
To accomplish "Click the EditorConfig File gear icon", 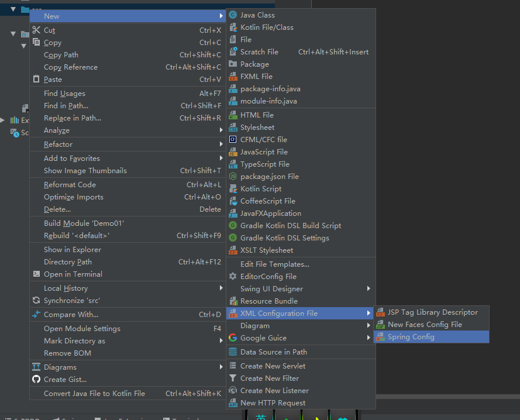I will tap(233, 276).
